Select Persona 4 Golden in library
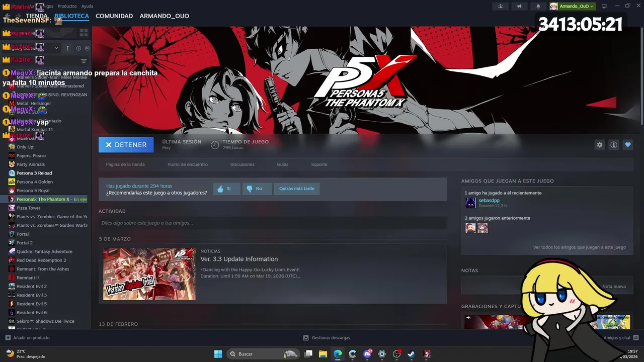 [35, 182]
